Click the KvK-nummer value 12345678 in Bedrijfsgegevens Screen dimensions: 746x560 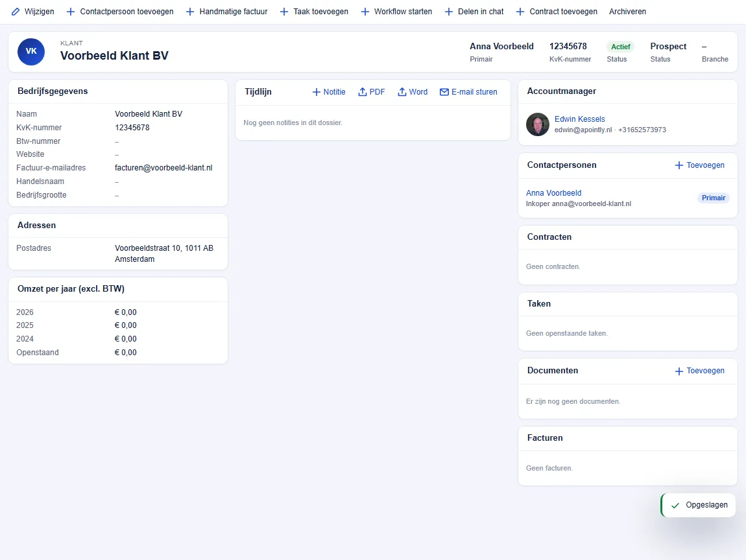coord(132,128)
